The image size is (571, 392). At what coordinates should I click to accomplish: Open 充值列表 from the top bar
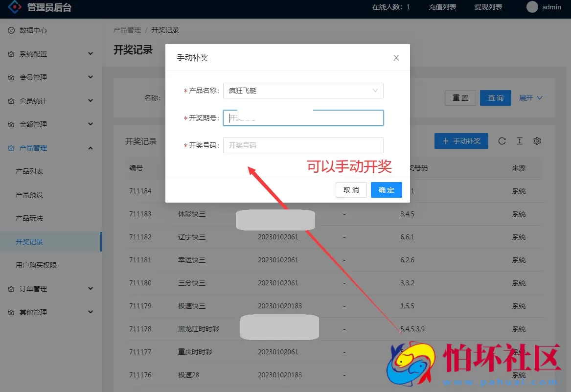click(442, 7)
